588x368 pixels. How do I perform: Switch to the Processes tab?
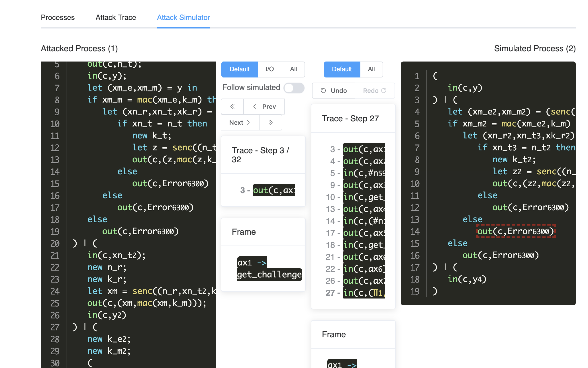coord(58,17)
